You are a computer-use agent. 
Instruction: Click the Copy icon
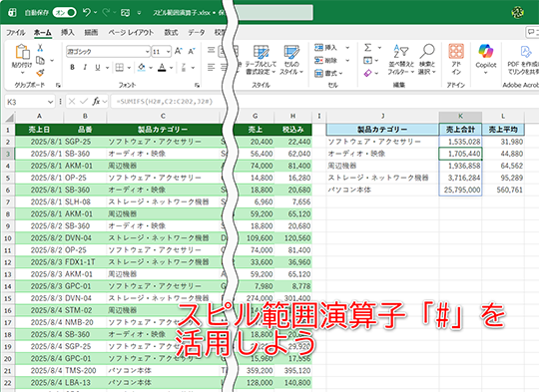(41, 61)
